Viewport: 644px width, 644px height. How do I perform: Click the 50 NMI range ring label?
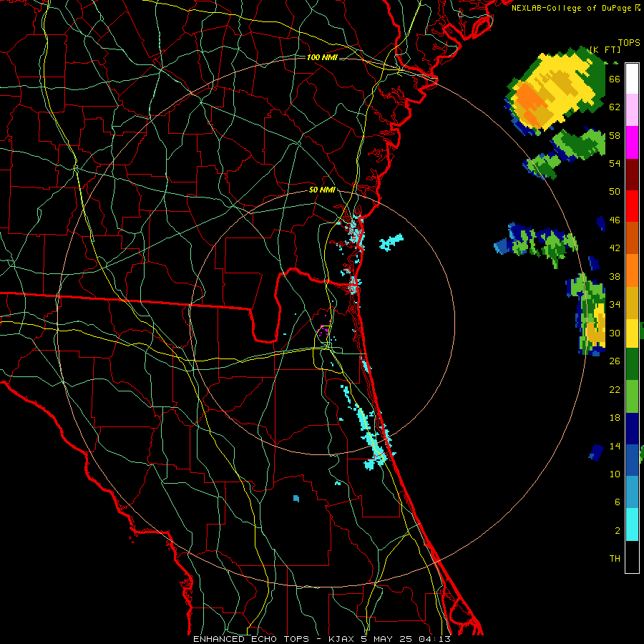click(x=322, y=190)
